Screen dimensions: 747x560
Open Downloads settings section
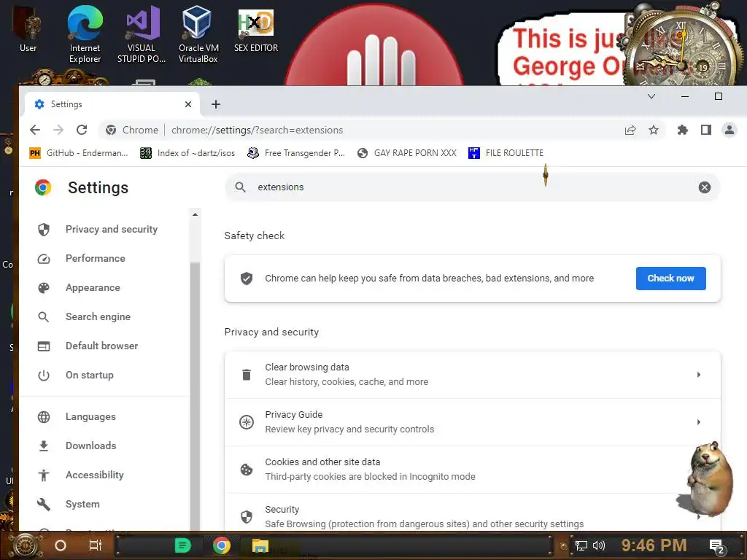(x=90, y=446)
